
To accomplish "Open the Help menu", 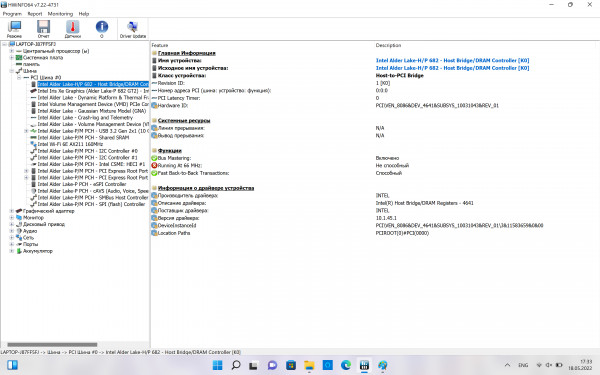I will (x=84, y=14).
